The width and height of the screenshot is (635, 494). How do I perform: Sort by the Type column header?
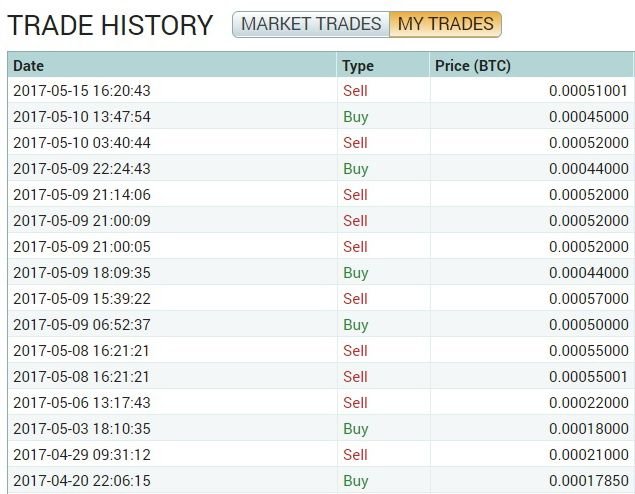click(x=357, y=66)
